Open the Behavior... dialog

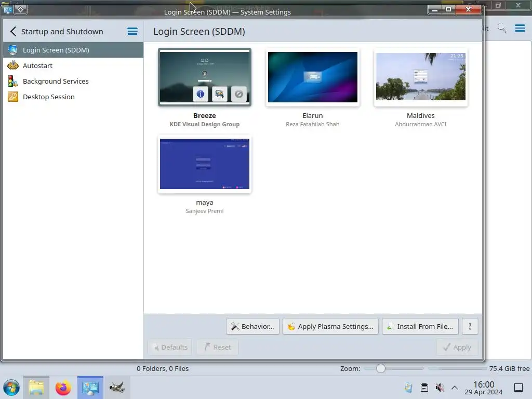[253, 326]
